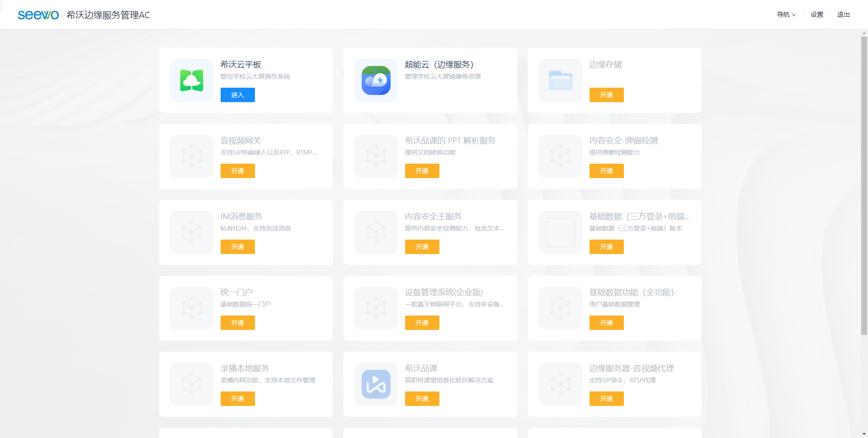The image size is (868, 438).
Task: Click 开通 for 录播本地服务
Action: [x=238, y=399]
